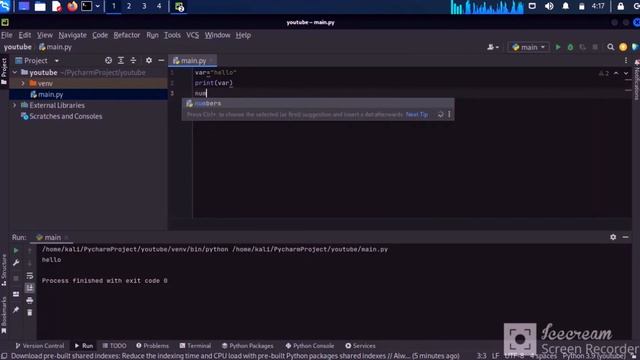Choose the numbers completion suggestion
This screenshot has width=640, height=360.
tap(318, 104)
